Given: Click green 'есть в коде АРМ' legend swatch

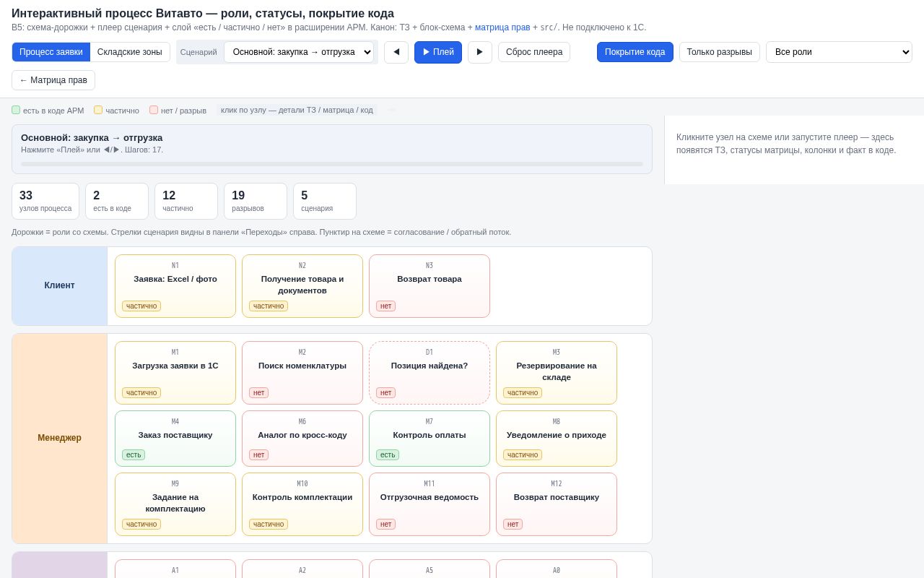Looking at the screenshot, I should 16,110.
